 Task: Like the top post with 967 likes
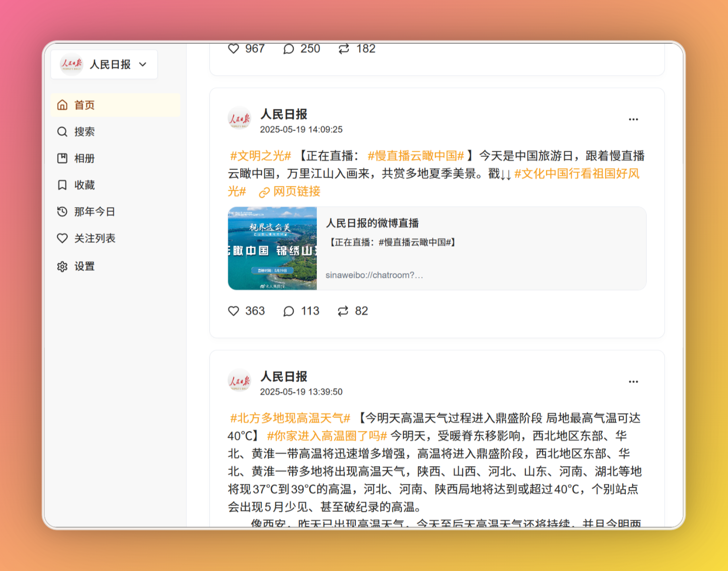tap(234, 49)
